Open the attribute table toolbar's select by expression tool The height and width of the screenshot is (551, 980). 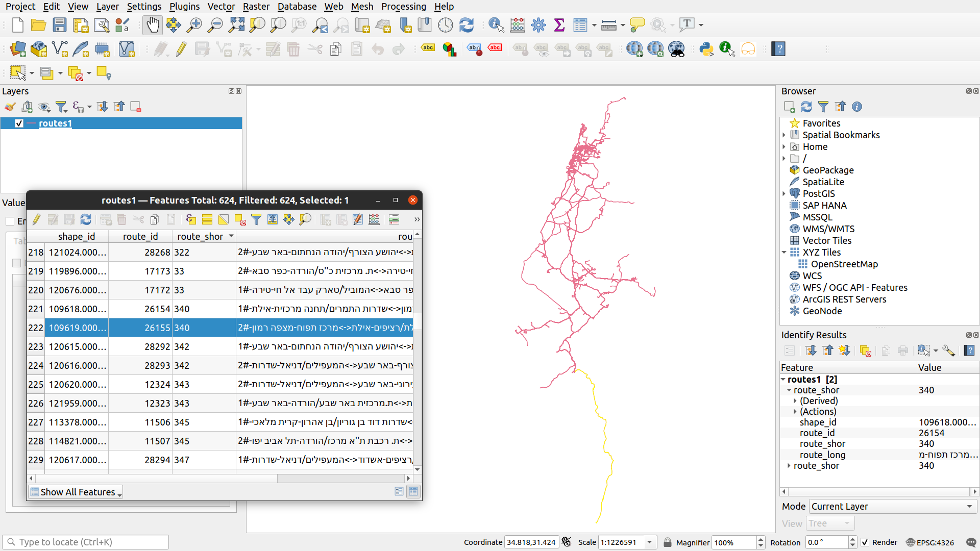click(190, 219)
